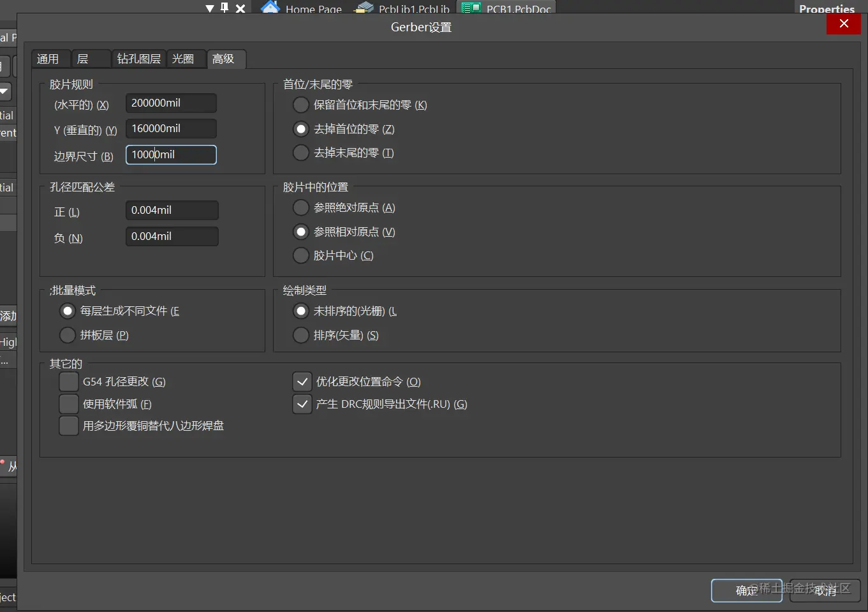Cancel the dialog with 取消 button
The height and width of the screenshot is (612, 868).
coord(825,591)
